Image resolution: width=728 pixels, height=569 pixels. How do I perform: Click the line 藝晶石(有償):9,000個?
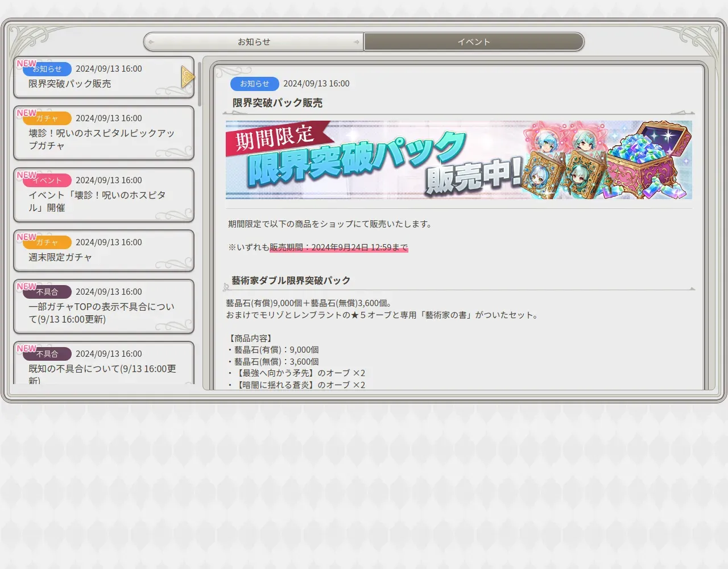[273, 350]
